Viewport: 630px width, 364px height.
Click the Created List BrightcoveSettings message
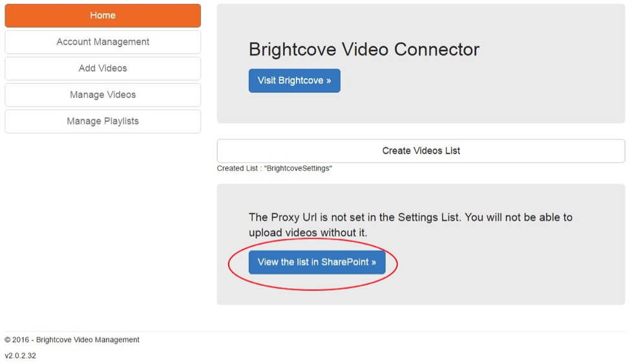tap(274, 168)
